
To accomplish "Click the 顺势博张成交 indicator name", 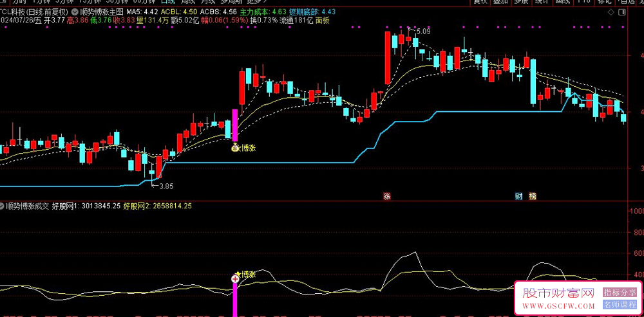I will [28, 208].
